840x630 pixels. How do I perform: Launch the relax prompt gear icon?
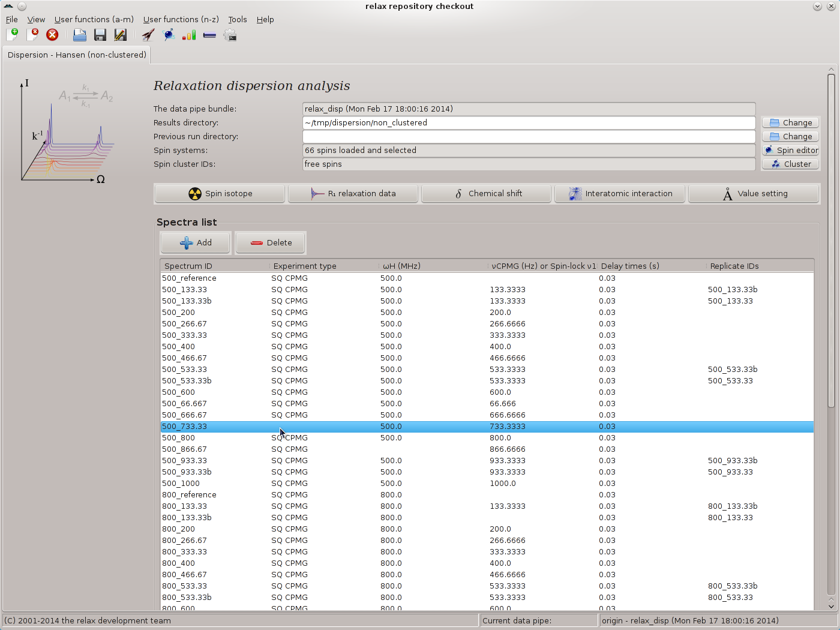coord(230,35)
